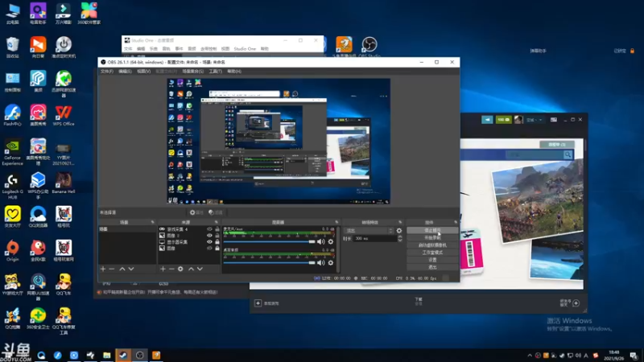Open Origin desktop shortcut
644x362 pixels.
click(x=12, y=251)
